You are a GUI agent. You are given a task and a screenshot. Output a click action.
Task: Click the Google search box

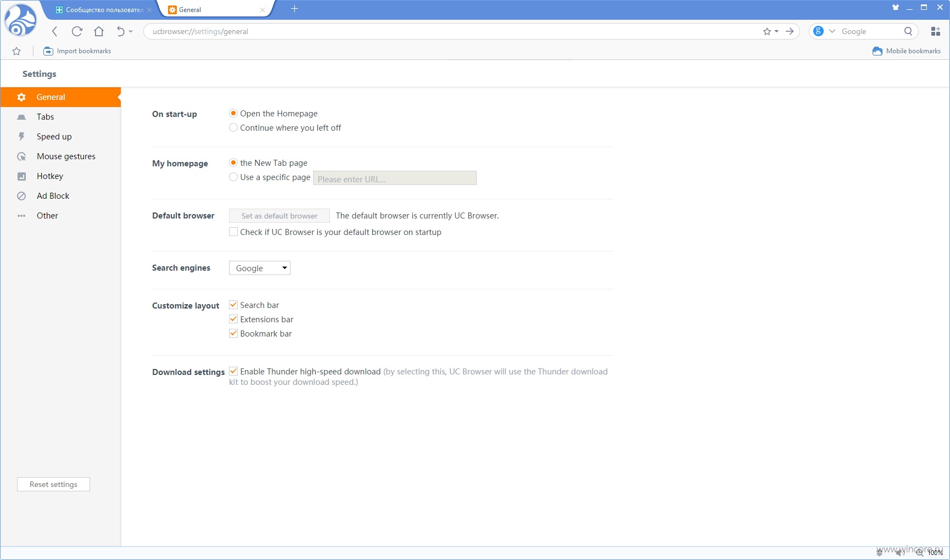[870, 31]
